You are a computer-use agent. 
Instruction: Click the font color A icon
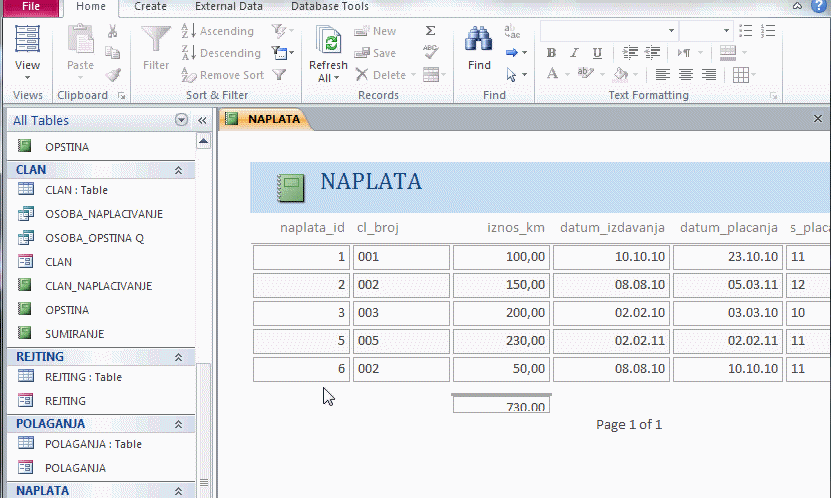[x=552, y=74]
